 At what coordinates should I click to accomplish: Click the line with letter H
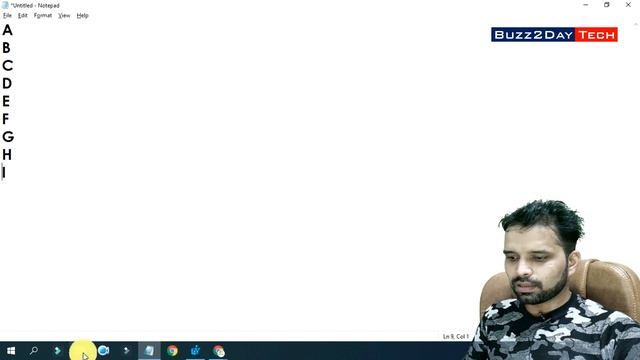(x=7, y=155)
